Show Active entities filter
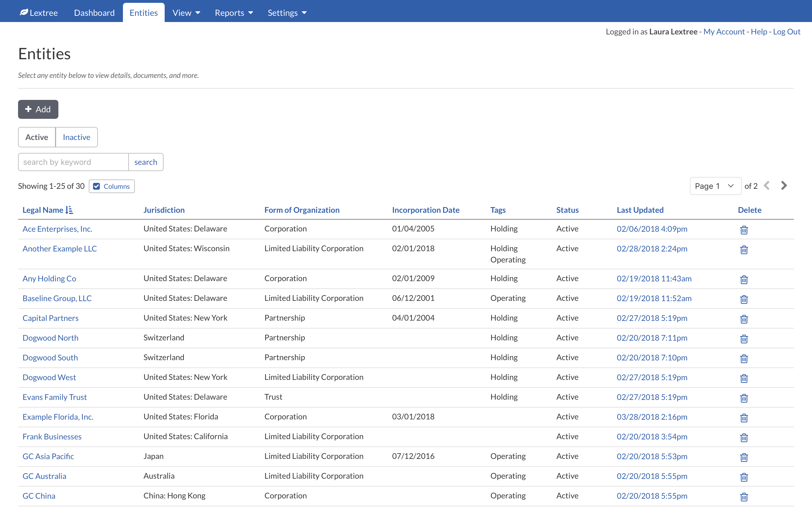This screenshot has height=508, width=812. (37, 137)
